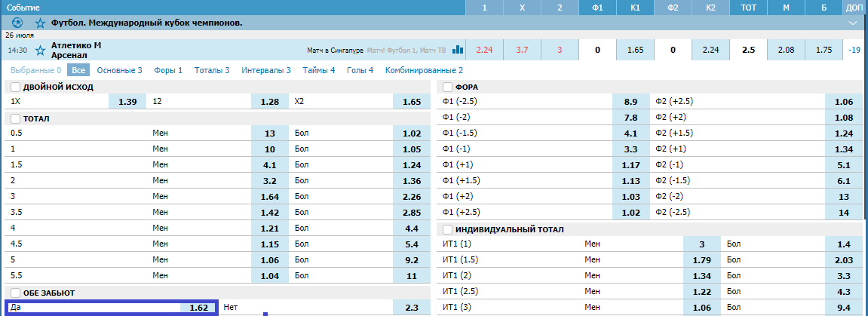
Task: Choose ИТ1 (1) under odds 3
Action: click(701, 244)
